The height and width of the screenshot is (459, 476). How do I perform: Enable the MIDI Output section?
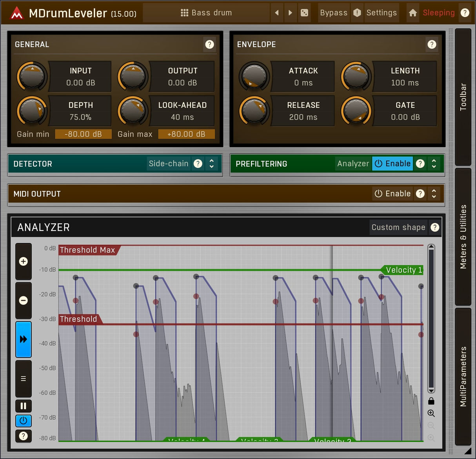(x=392, y=194)
